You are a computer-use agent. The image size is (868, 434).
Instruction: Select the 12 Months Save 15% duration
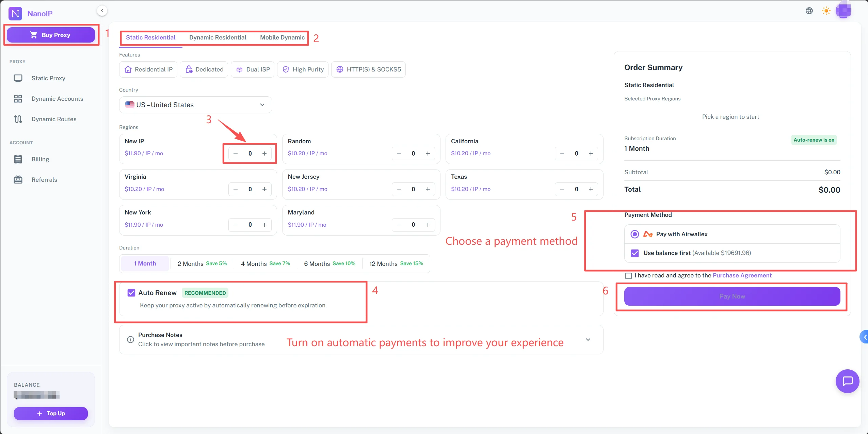396,263
